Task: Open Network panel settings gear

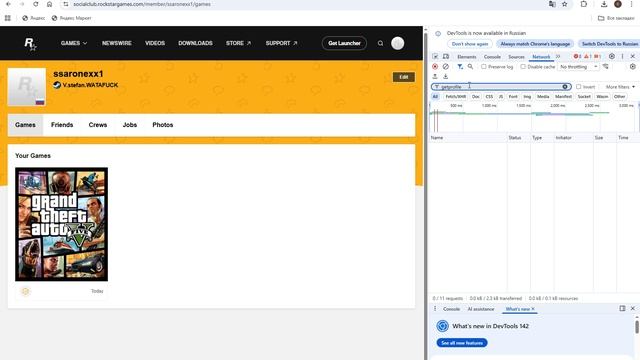Action: pos(633,67)
